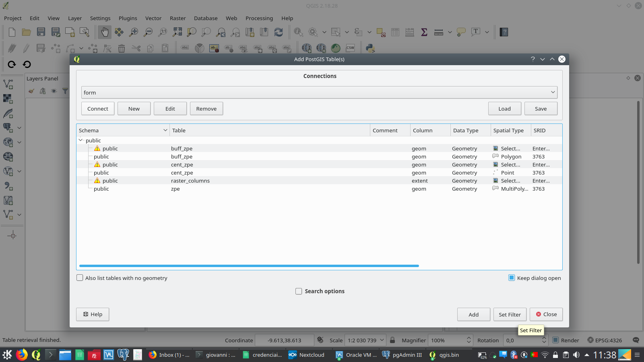The width and height of the screenshot is (644, 362).
Task: Enable Also list tables with no geometry
Action: [x=80, y=278]
